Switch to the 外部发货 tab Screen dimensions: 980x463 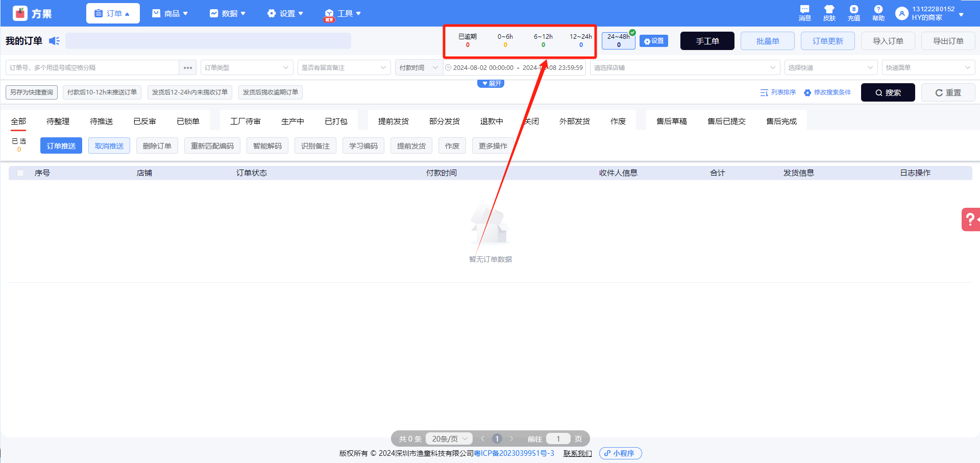click(575, 121)
